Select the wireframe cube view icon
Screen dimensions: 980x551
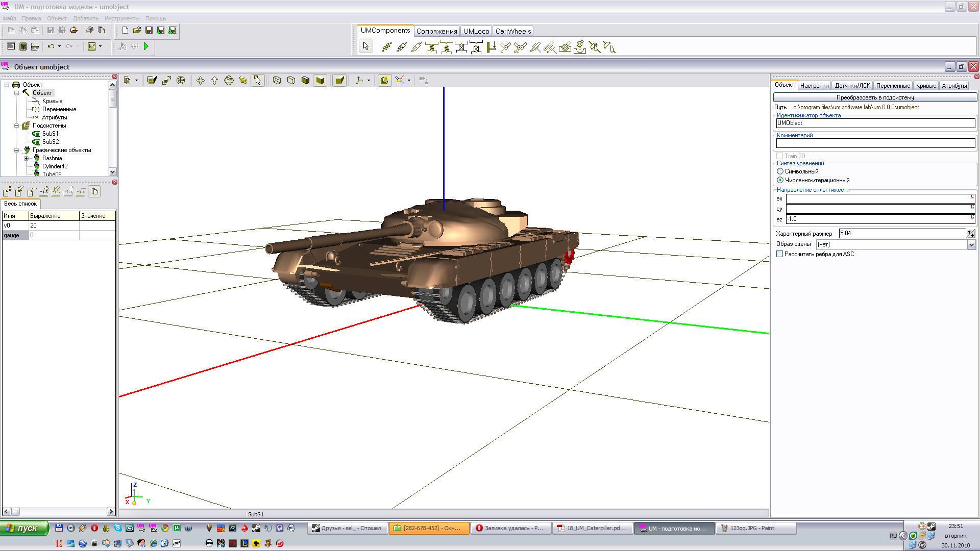tap(277, 80)
